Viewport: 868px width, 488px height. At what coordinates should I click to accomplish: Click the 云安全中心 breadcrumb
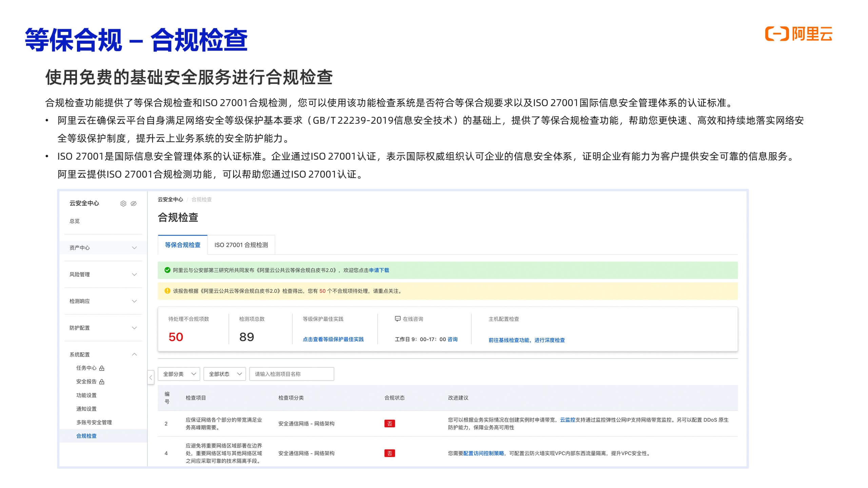click(x=170, y=199)
